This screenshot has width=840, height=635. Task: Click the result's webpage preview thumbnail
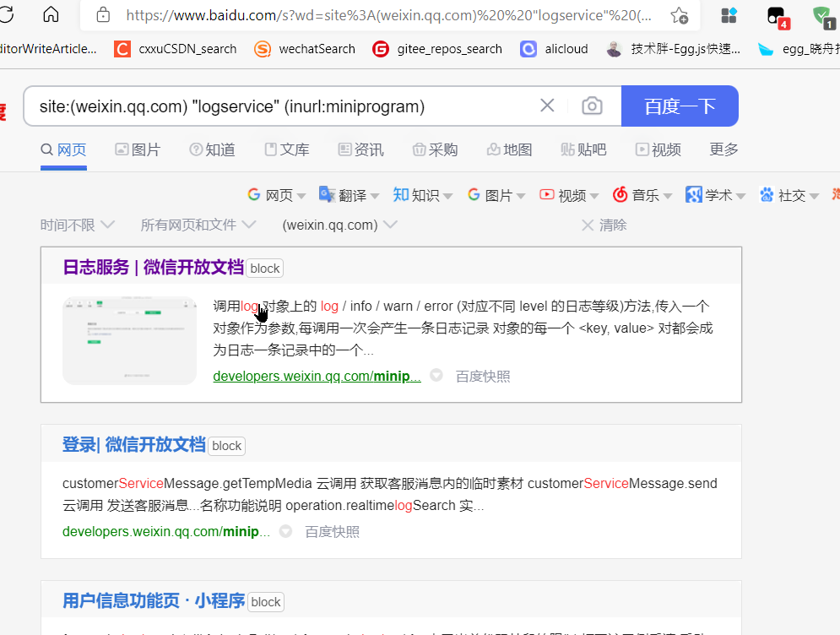[x=129, y=340]
